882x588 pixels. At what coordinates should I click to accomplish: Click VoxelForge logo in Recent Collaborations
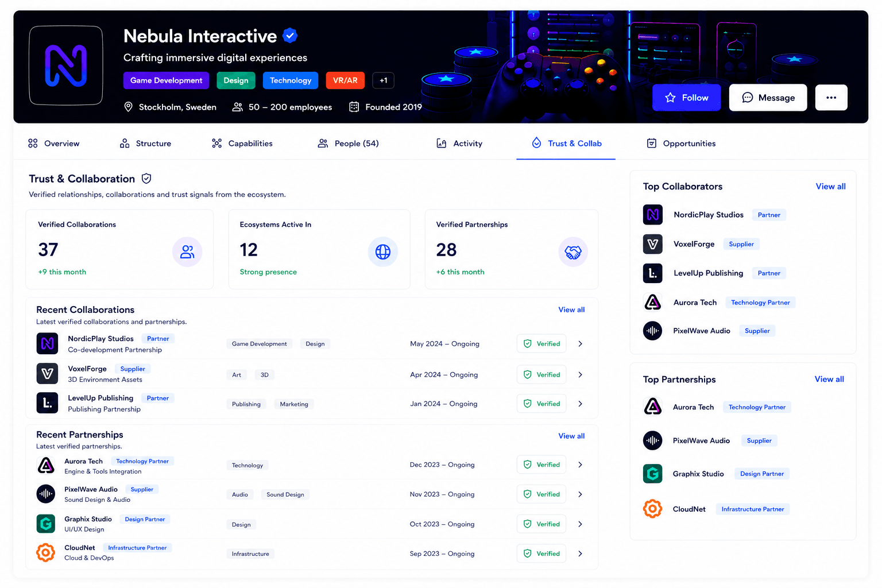(x=47, y=373)
